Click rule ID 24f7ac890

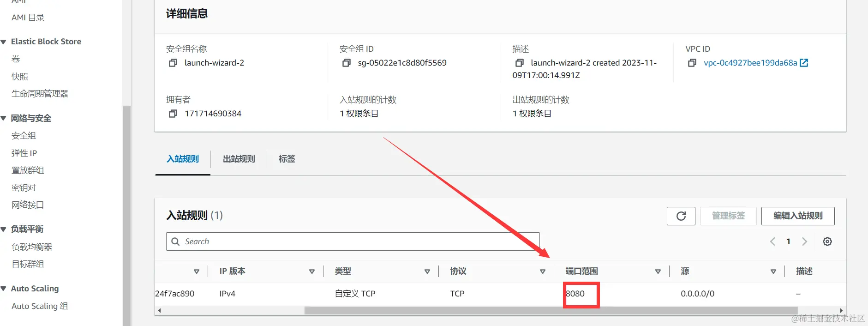tap(175, 294)
